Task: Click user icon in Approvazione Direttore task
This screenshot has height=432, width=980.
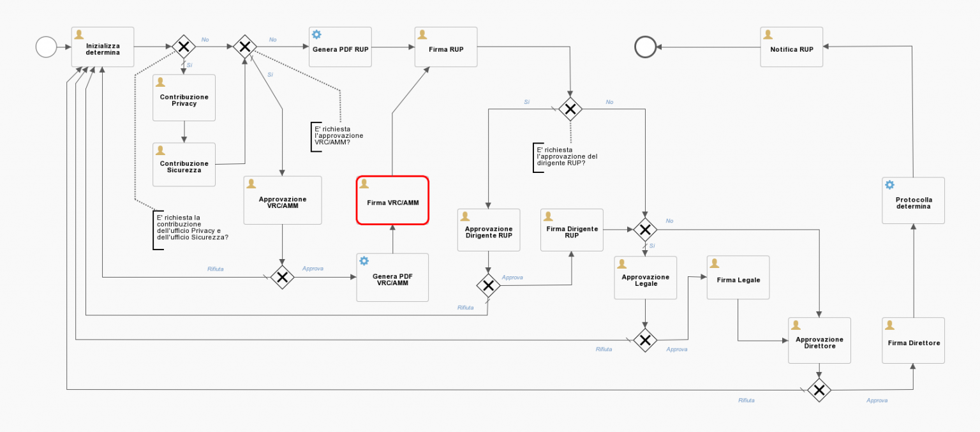Action: tap(796, 324)
